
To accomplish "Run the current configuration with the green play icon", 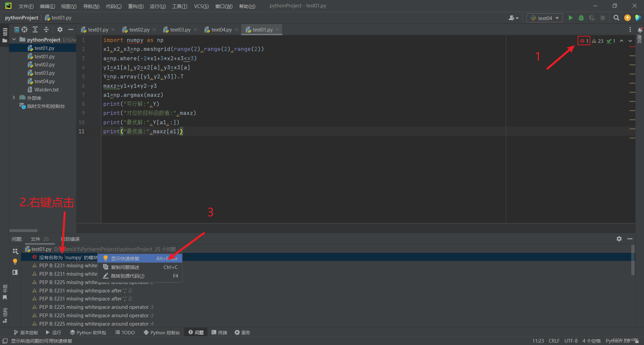I will point(571,18).
